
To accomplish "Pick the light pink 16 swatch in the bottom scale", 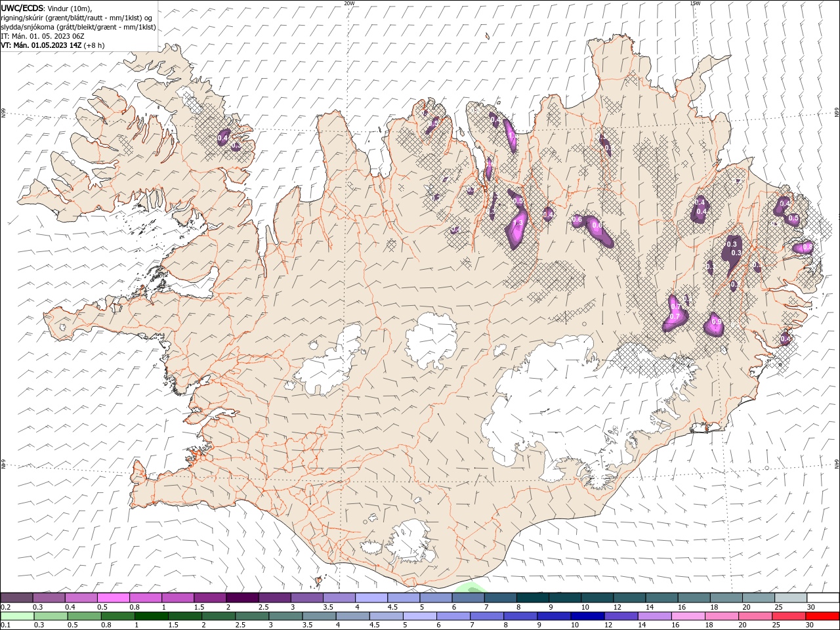I will pos(688,616).
